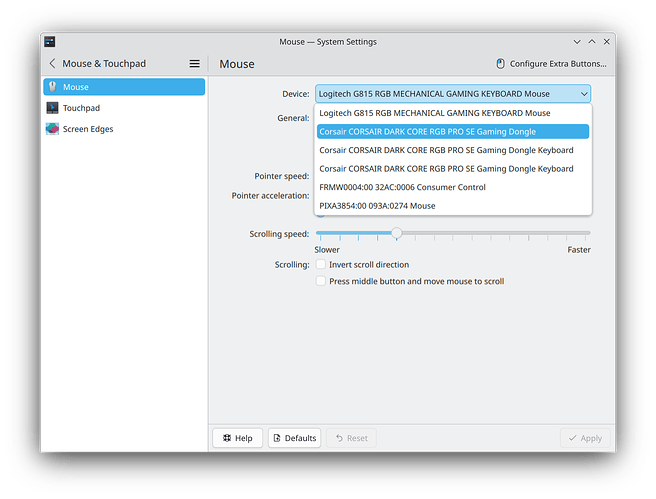656x499 pixels.
Task: Maximize the System Settings window
Action: [592, 42]
